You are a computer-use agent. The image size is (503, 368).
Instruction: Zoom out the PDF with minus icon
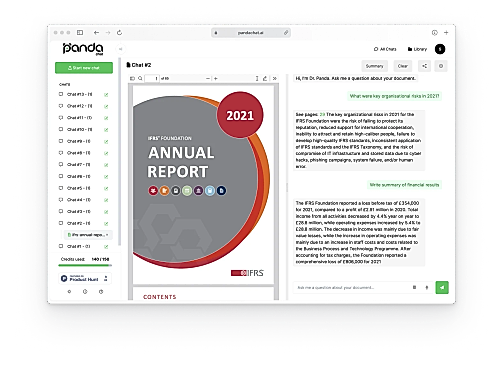click(x=208, y=78)
